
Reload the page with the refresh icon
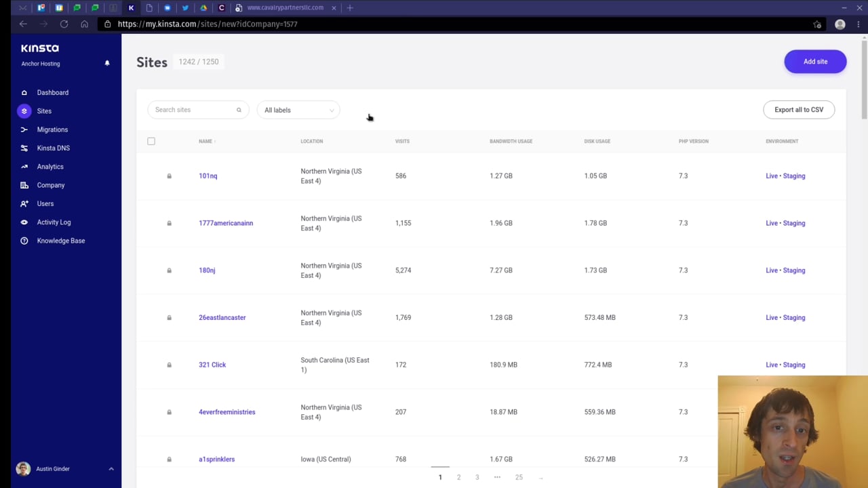click(x=64, y=24)
